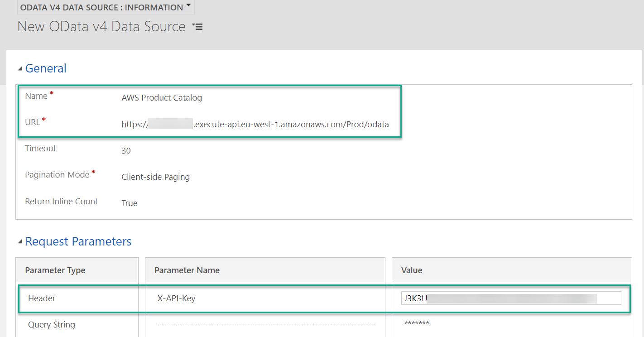Open the record set navigator icon
This screenshot has width=644, height=337.
198,26
